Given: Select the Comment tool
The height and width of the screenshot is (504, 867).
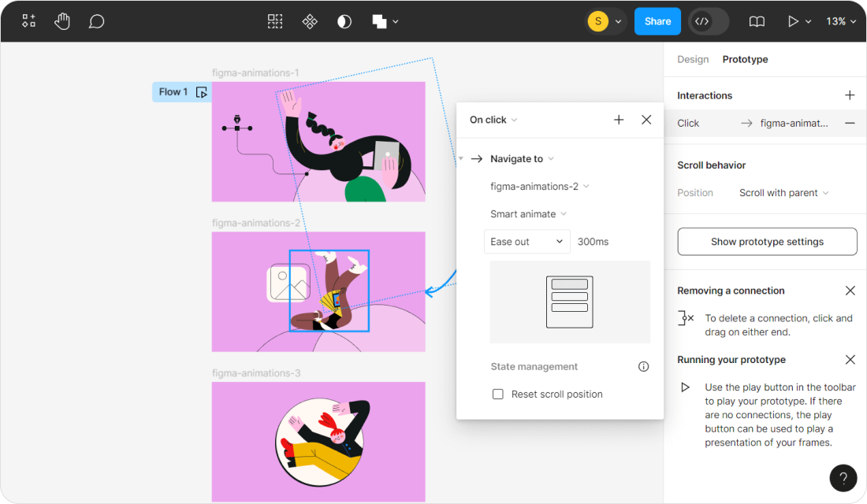Looking at the screenshot, I should [x=96, y=21].
